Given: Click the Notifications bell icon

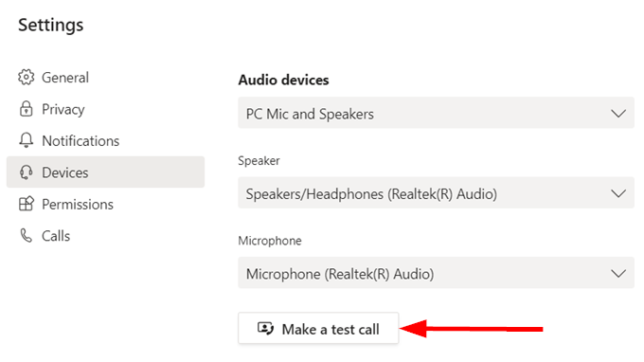Looking at the screenshot, I should click(26, 140).
